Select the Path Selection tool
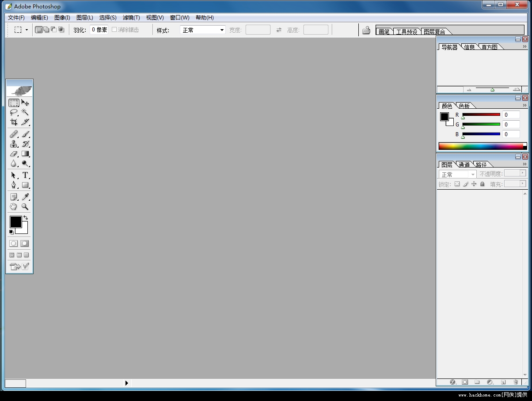 [x=14, y=175]
